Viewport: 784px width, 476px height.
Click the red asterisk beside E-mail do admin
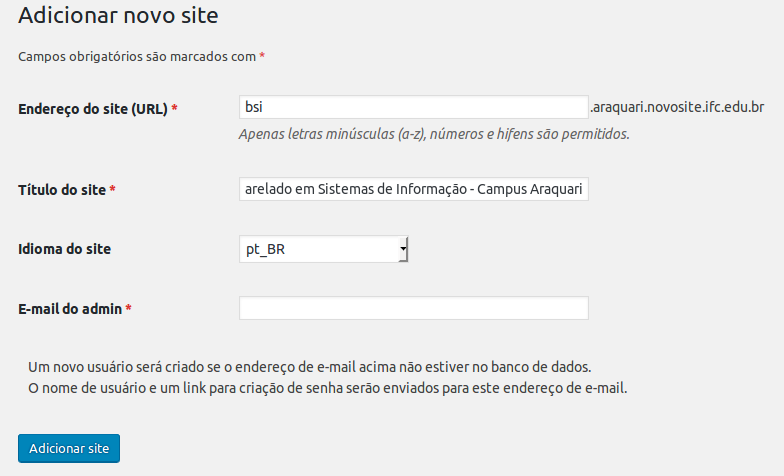129,309
